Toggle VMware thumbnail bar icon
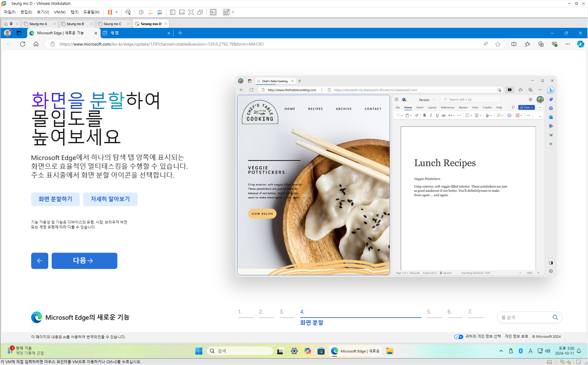This screenshot has height=365, width=588. point(182,12)
